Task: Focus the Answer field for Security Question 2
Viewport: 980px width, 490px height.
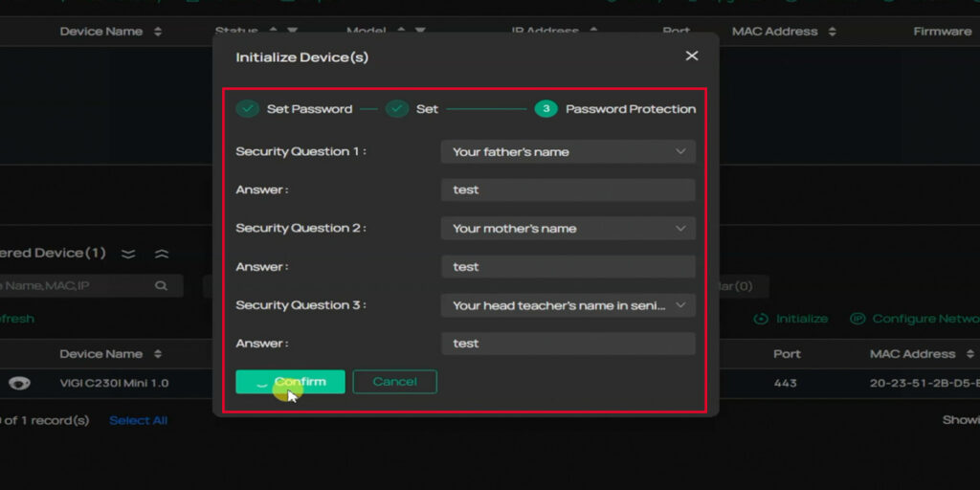Action: 568,267
